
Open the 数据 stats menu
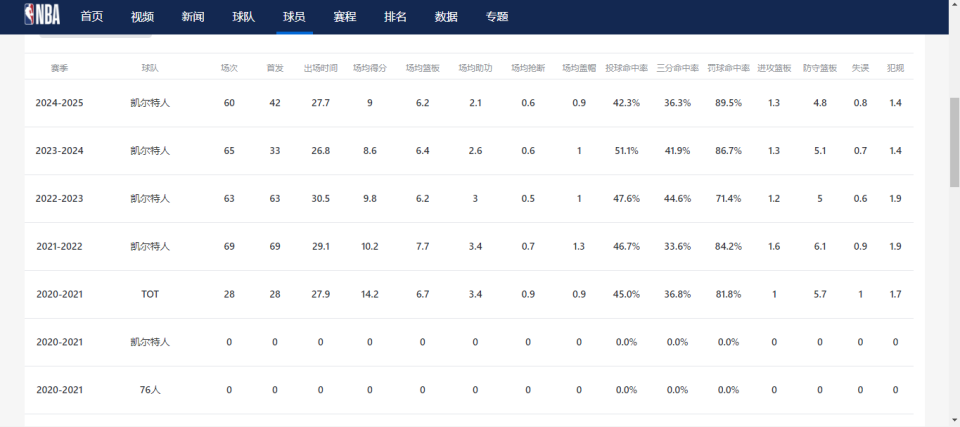446,17
